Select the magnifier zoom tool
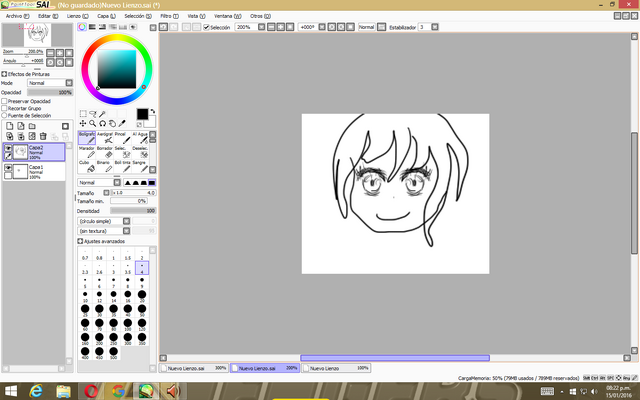This screenshot has width=640, height=400. [93, 123]
